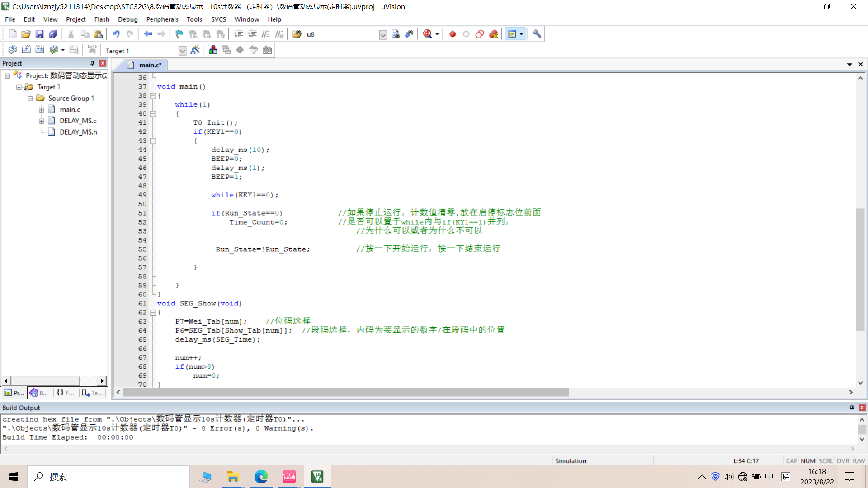Select DELAY_MS.h in project tree

click(78, 132)
